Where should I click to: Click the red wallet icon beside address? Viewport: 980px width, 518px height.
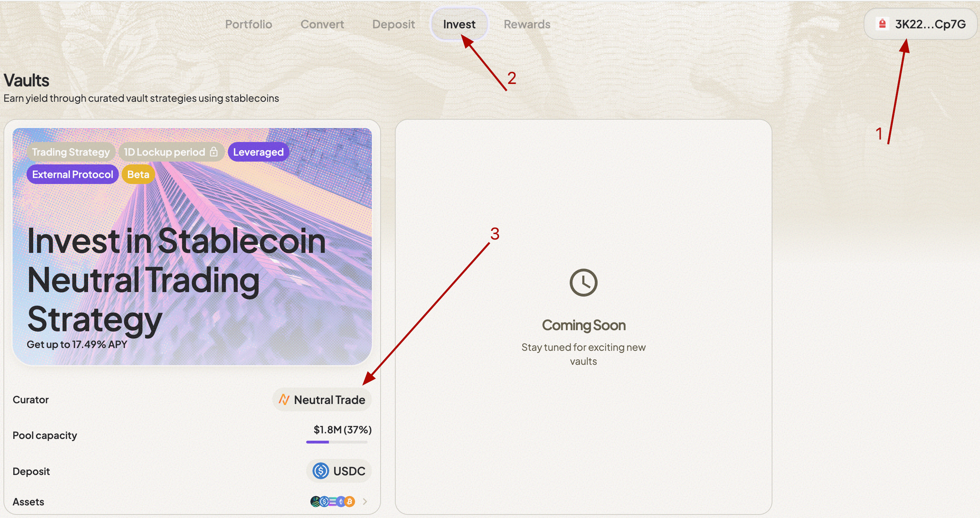(882, 24)
